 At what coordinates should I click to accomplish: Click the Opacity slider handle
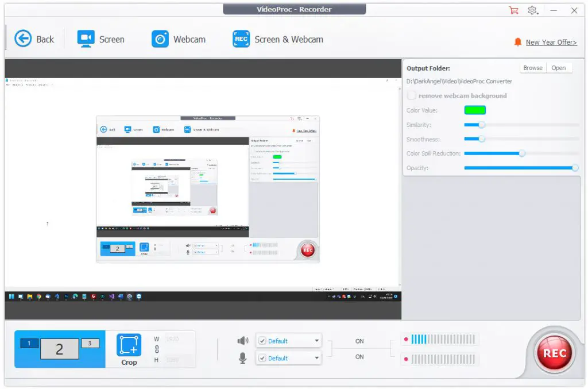pos(575,168)
